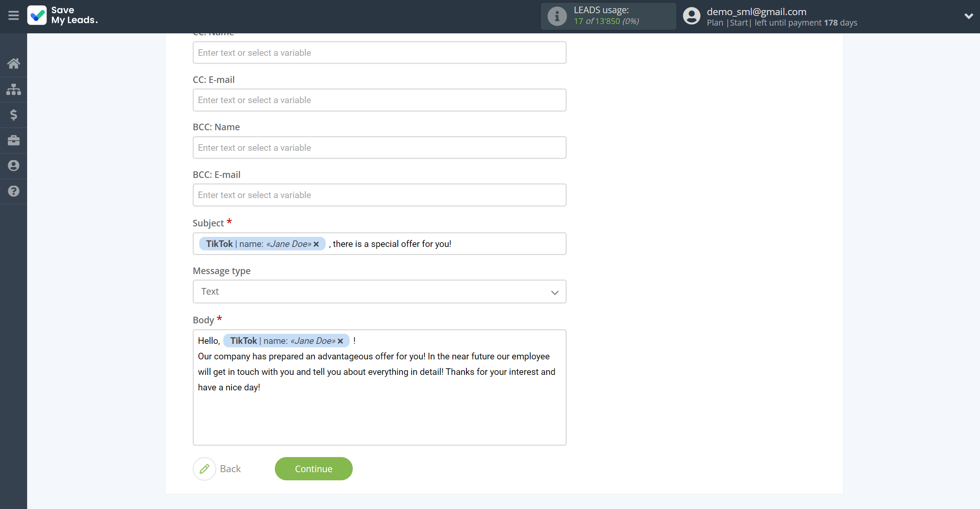Click the LEADS usage counter text
Image resolution: width=980 pixels, height=509 pixels.
pos(606,21)
